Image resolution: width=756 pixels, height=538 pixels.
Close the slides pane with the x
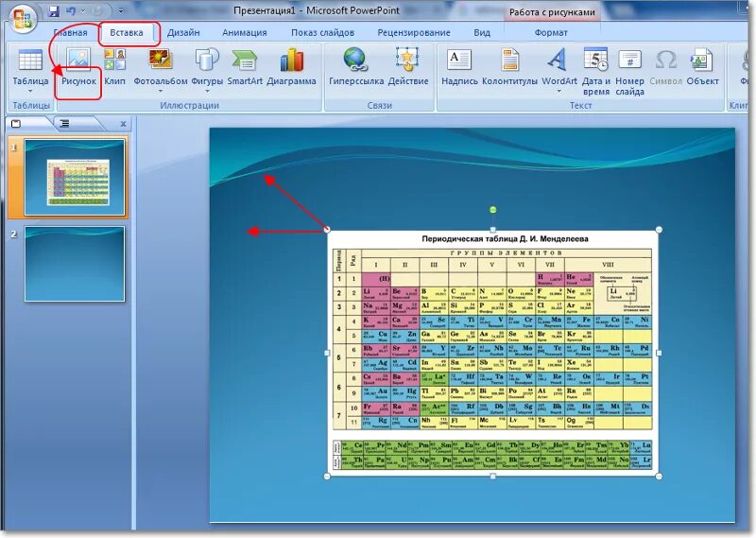124,124
